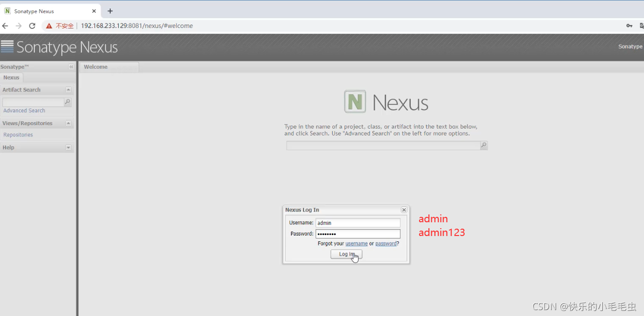Click the Sonatype™ sidebar header text
Screen dimensions: 644x316
(x=15, y=67)
